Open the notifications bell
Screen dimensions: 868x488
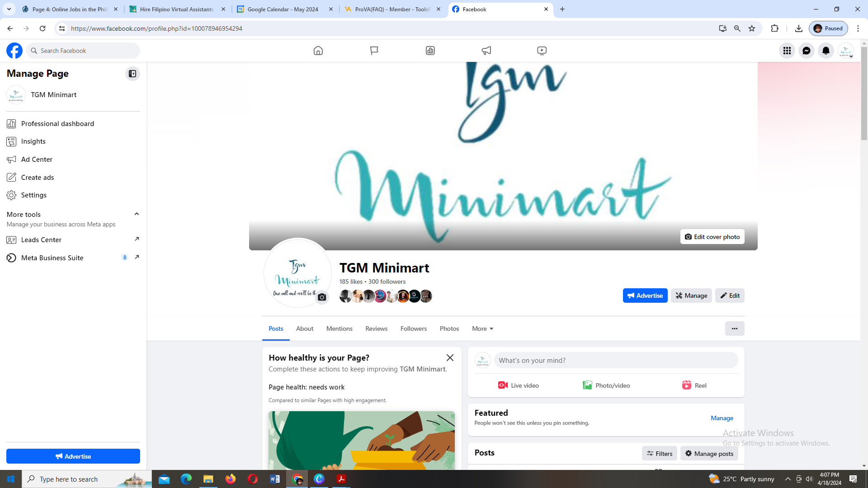point(826,51)
